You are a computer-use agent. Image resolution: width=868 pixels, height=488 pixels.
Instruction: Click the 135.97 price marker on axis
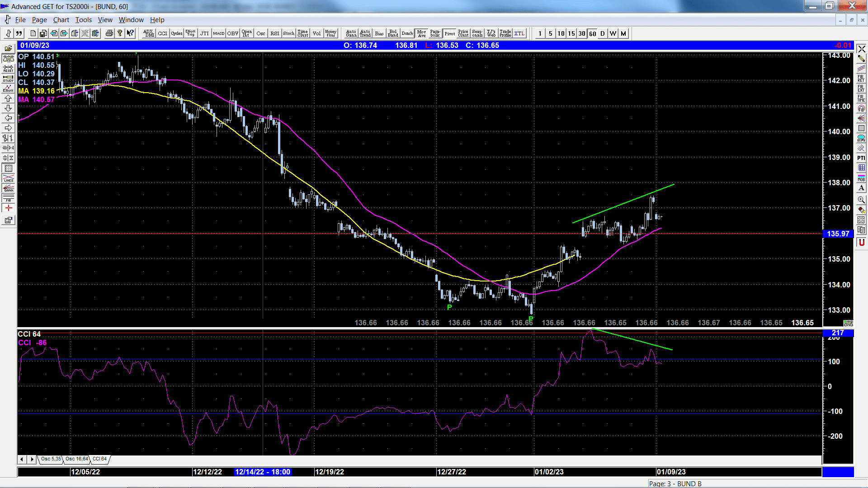click(x=838, y=234)
